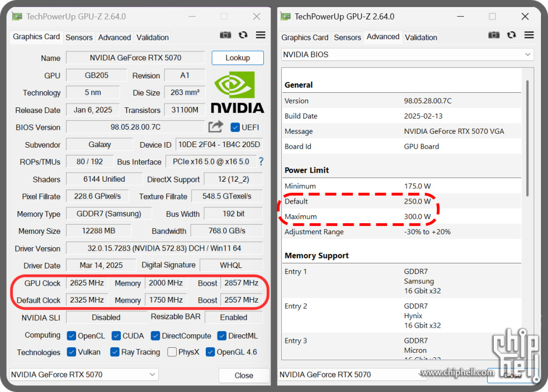The image size is (548, 392).
Task: Click the Close button in the left window
Action: (x=244, y=375)
